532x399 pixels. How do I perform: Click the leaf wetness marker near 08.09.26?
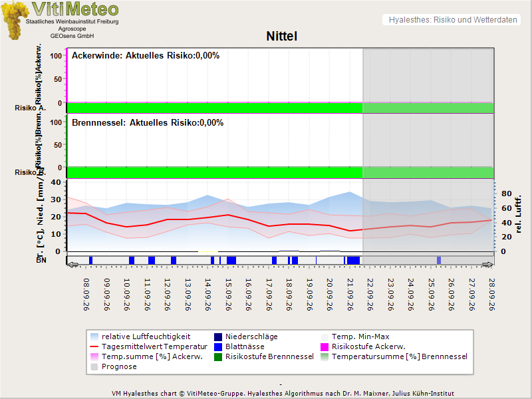pos(90,261)
